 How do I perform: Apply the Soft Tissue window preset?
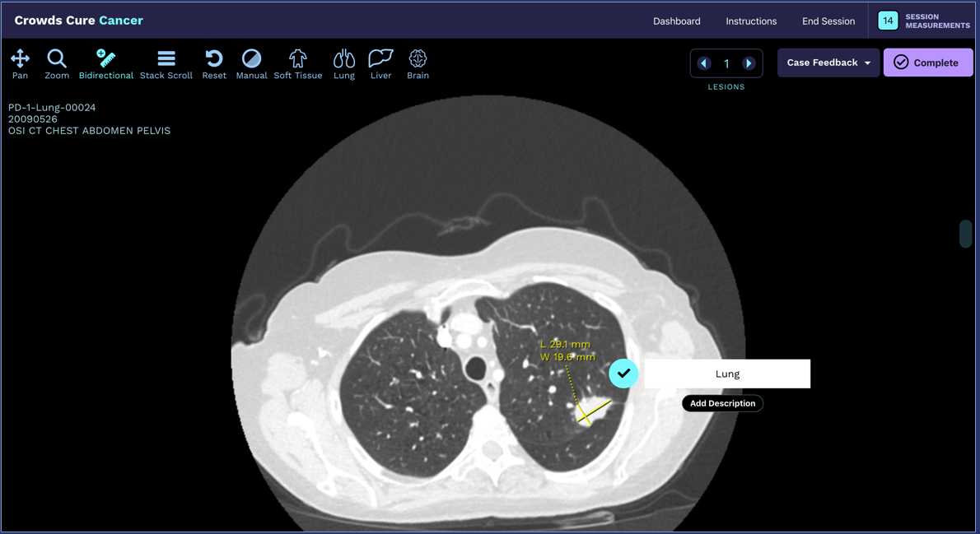coord(298,64)
